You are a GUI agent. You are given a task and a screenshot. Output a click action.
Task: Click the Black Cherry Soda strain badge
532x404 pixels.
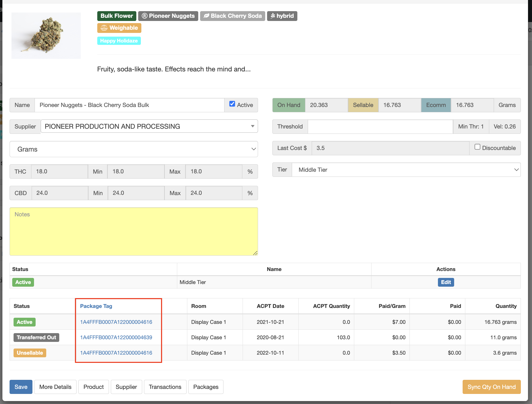coord(233,16)
